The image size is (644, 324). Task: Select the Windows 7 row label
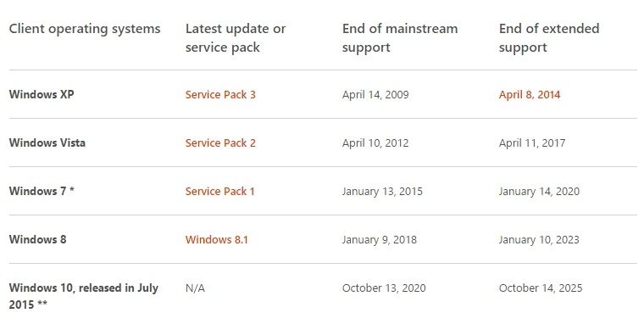(x=42, y=191)
